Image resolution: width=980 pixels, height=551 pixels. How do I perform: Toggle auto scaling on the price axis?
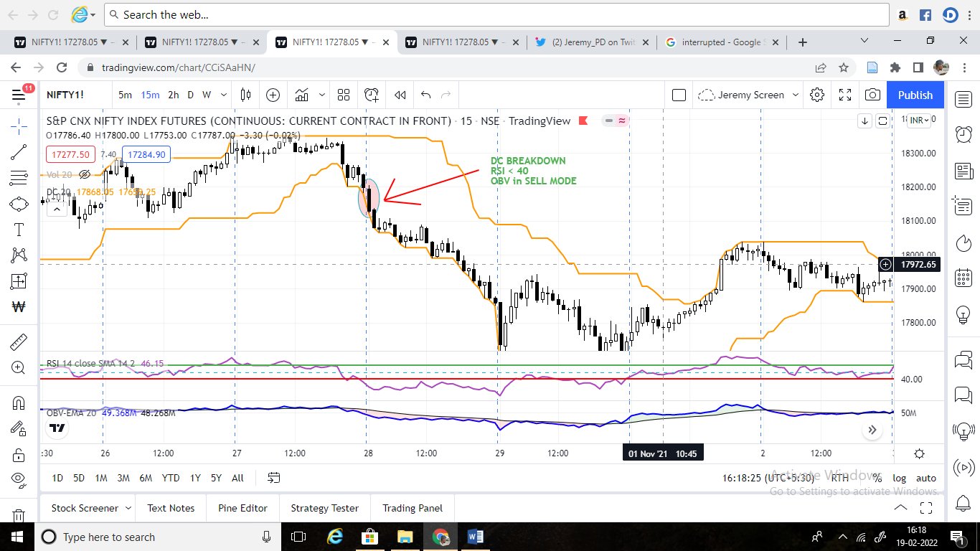click(926, 478)
